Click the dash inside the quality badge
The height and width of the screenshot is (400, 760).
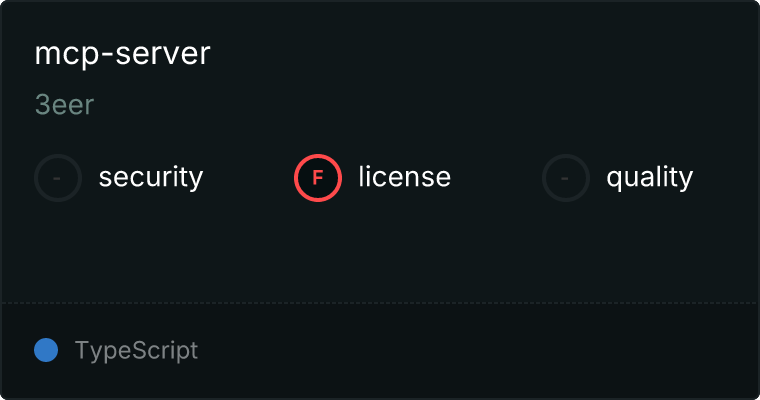tap(565, 178)
